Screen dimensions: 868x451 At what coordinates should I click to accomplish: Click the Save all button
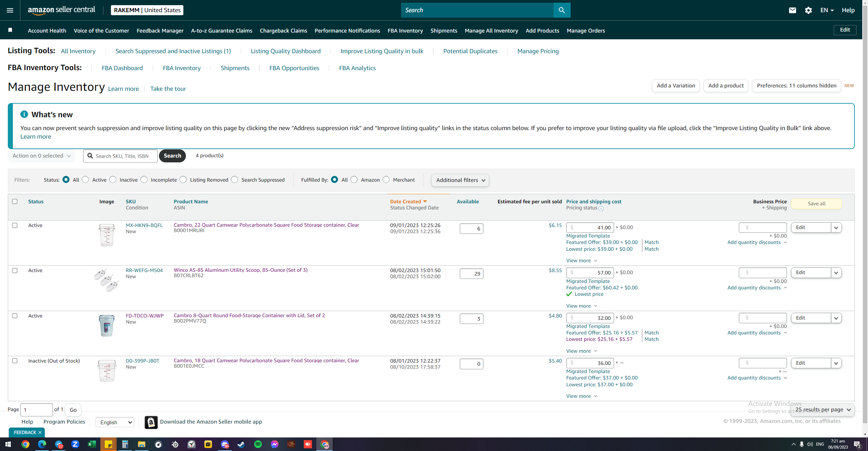coord(816,204)
